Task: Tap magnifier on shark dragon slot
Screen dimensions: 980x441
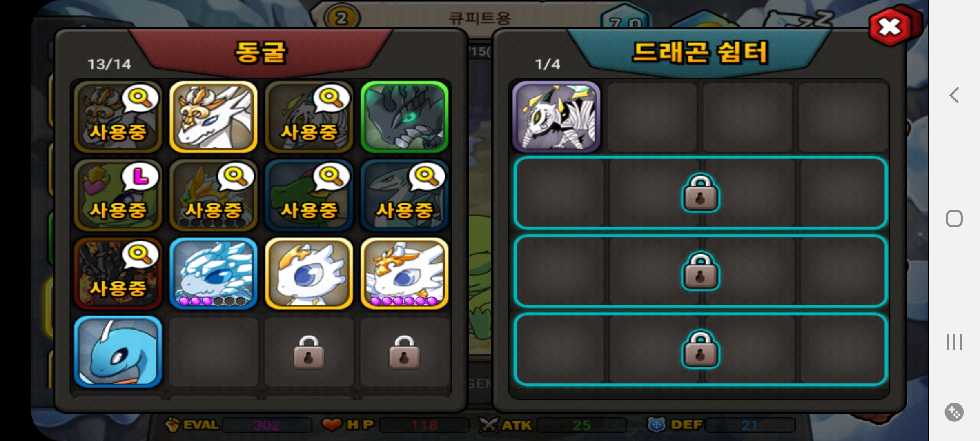Action: 426,177
